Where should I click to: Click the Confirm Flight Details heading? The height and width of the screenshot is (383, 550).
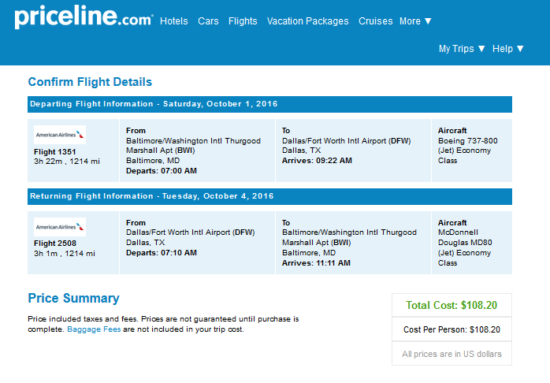pos(90,82)
